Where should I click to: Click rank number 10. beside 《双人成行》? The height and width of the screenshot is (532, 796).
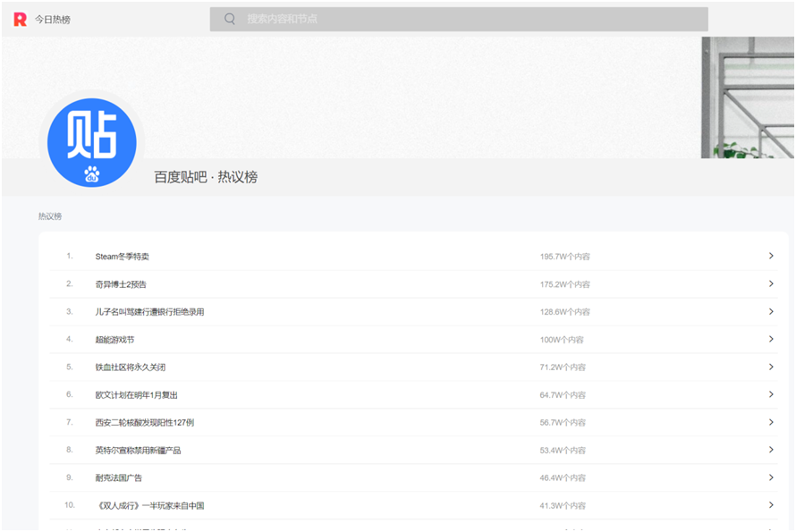(x=70, y=505)
